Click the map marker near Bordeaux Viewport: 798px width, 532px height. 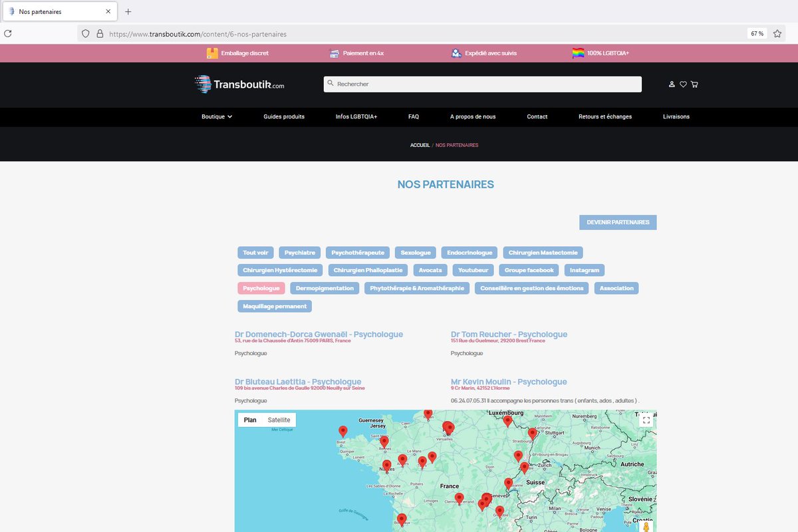coord(401,519)
